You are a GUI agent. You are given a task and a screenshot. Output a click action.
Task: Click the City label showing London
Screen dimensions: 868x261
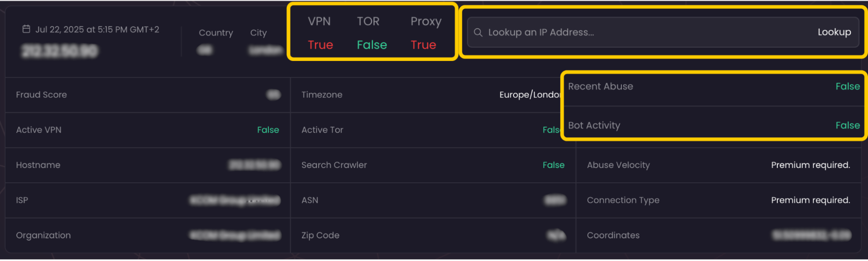point(258,33)
